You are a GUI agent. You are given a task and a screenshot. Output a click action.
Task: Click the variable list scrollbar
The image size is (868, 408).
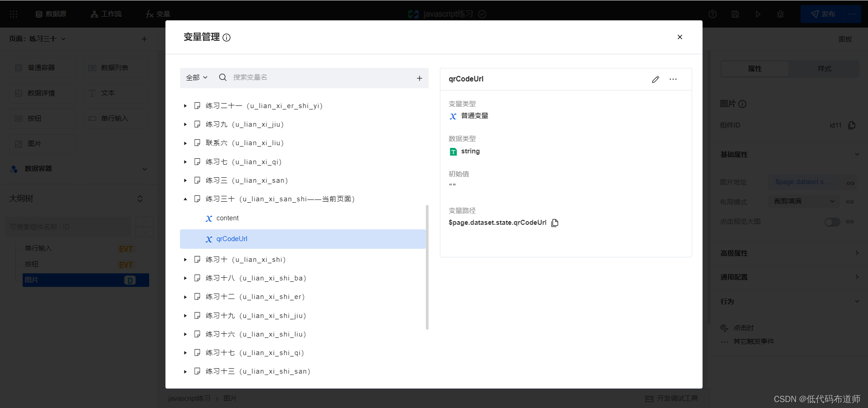point(427,267)
